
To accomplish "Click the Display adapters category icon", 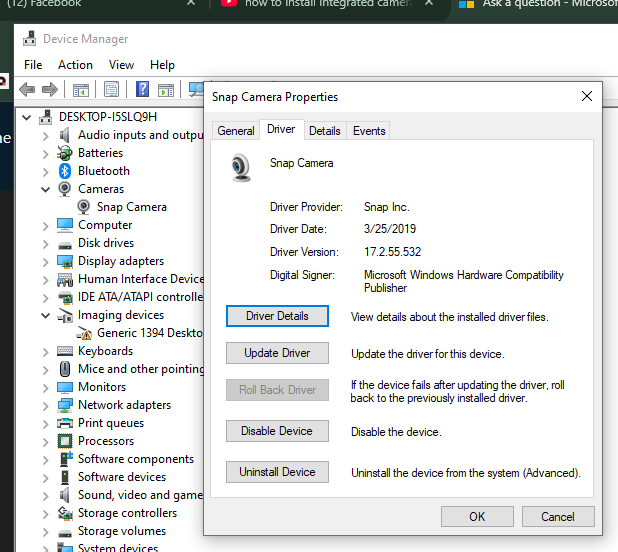I will tap(65, 261).
